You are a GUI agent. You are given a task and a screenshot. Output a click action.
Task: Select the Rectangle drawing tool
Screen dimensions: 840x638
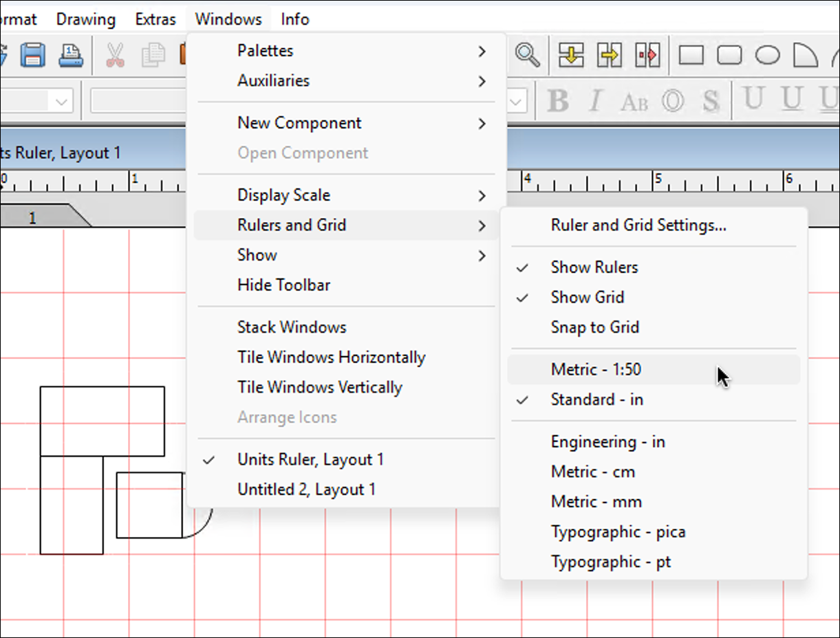[x=691, y=55]
